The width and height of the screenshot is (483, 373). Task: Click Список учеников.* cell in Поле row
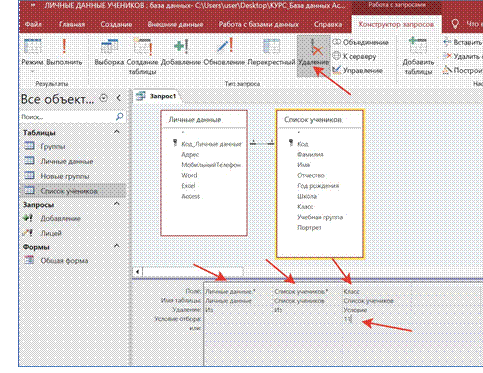308,291
